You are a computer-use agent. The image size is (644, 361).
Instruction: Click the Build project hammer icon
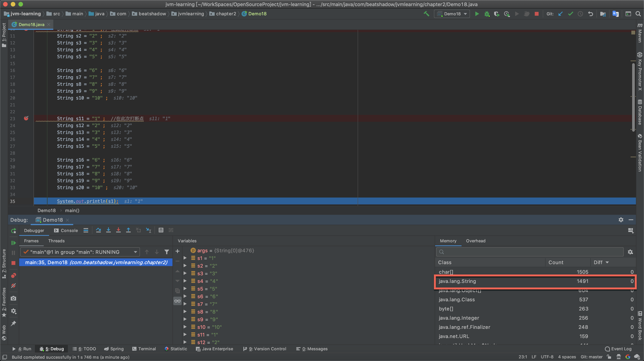(426, 14)
